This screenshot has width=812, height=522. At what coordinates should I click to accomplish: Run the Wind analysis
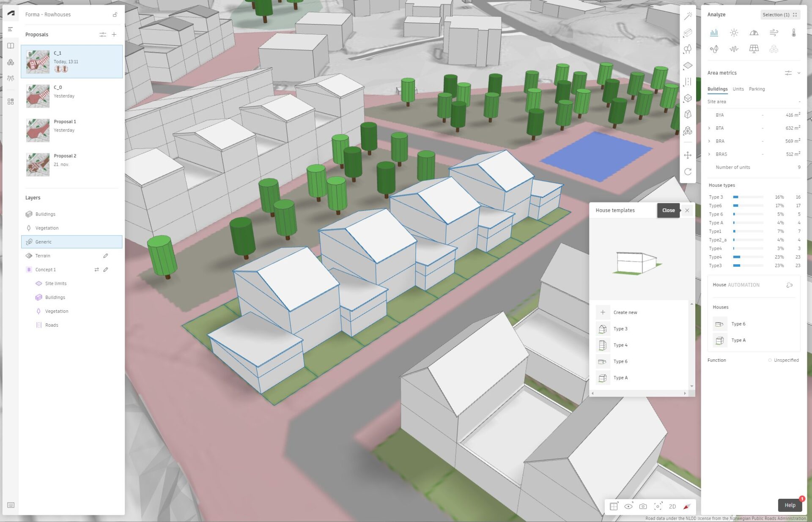(774, 33)
